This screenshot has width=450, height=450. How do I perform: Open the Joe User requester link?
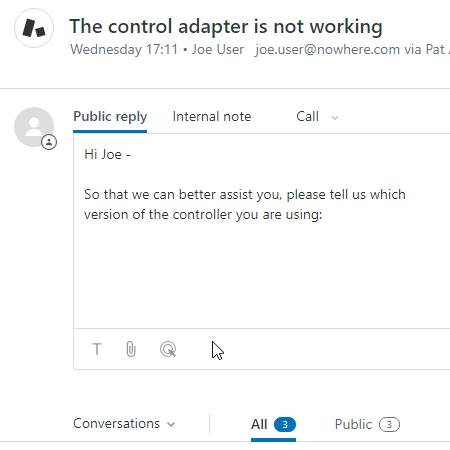pos(217,49)
